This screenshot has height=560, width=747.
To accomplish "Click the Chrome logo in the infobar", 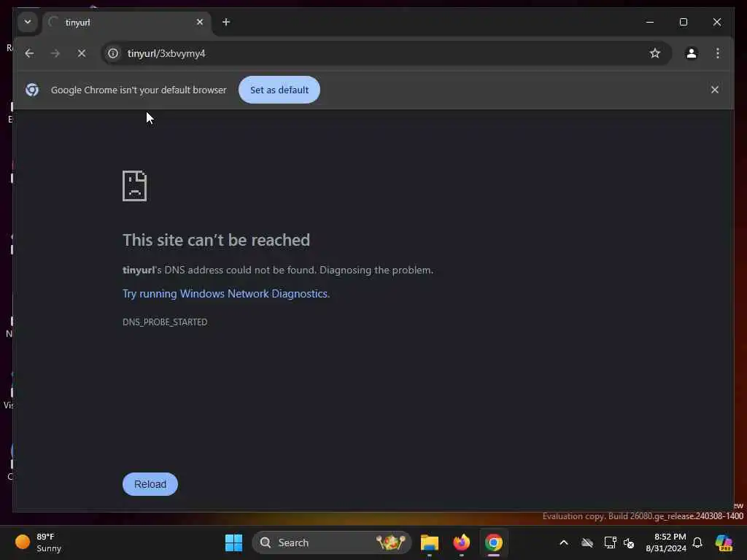I will [32, 90].
